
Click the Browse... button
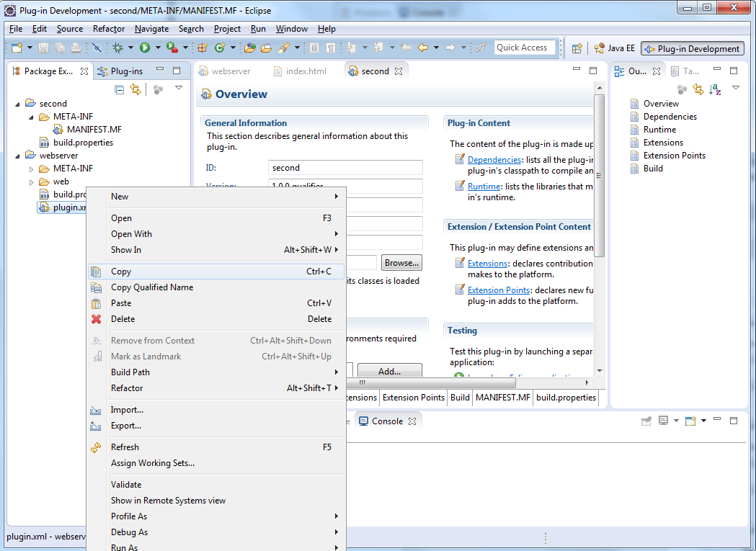401,263
